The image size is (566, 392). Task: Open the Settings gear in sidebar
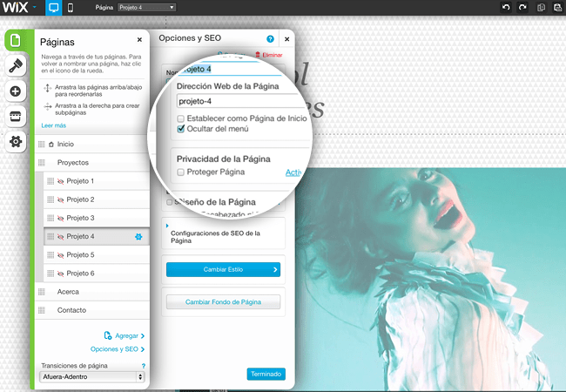[x=16, y=141]
